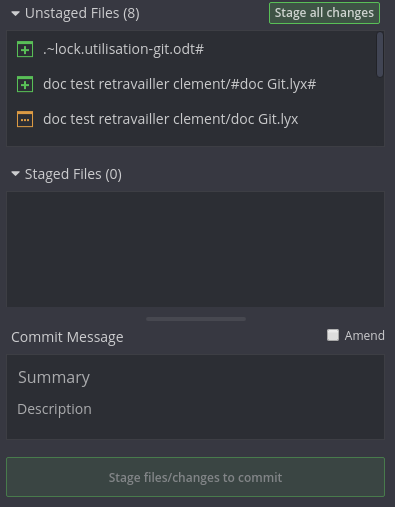This screenshot has width=395, height=507.
Task: Focus the commit Summary field
Action: pos(195,377)
